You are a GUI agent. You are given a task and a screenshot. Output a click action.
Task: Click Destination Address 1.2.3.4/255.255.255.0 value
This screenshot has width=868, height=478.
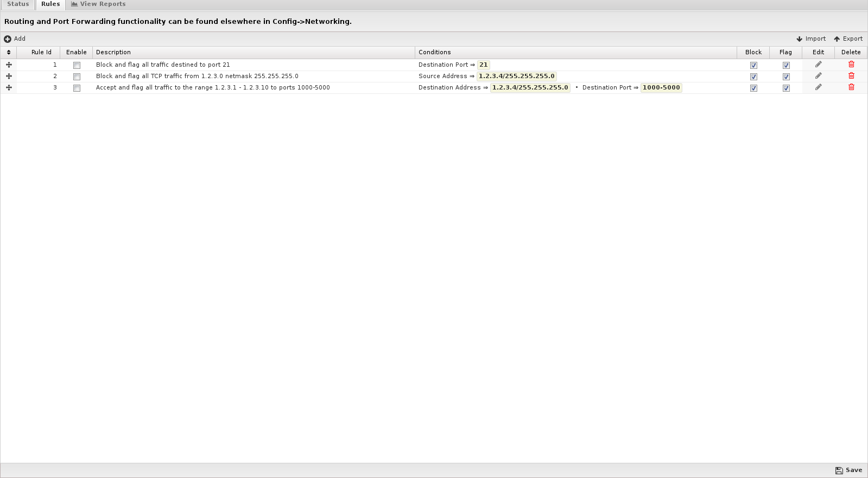pos(530,87)
